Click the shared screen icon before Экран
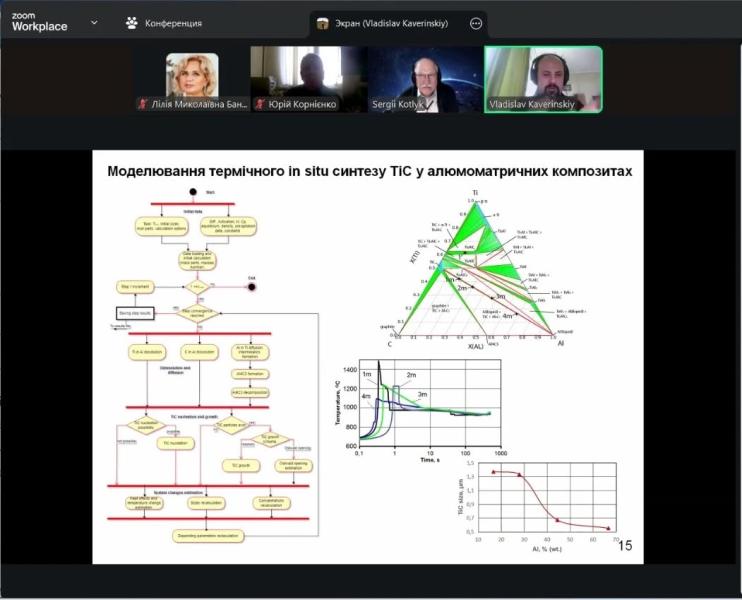 point(323,23)
